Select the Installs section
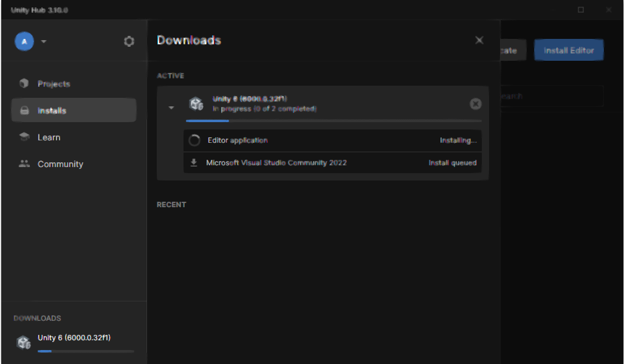Image resolution: width=624 pixels, height=364 pixels. point(74,110)
